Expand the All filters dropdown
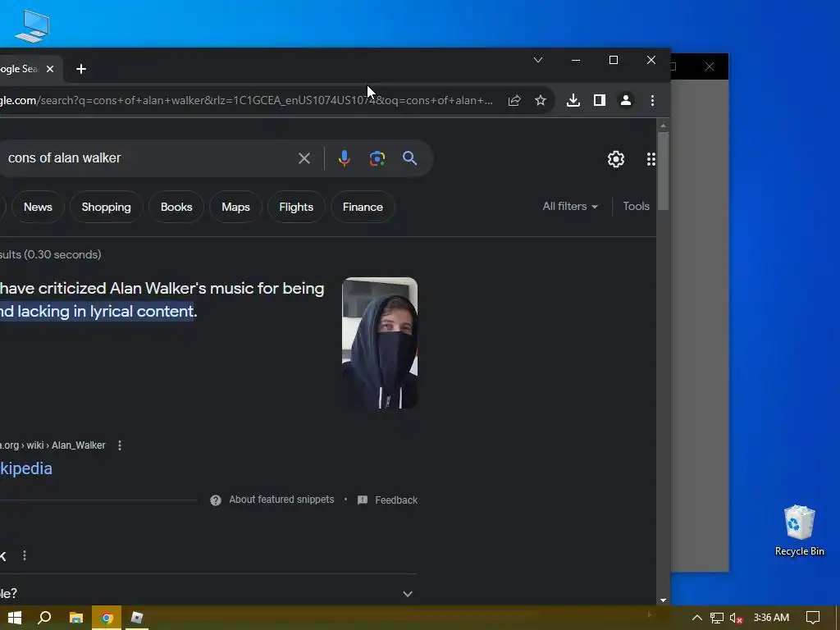The width and height of the screenshot is (840, 630). [570, 206]
